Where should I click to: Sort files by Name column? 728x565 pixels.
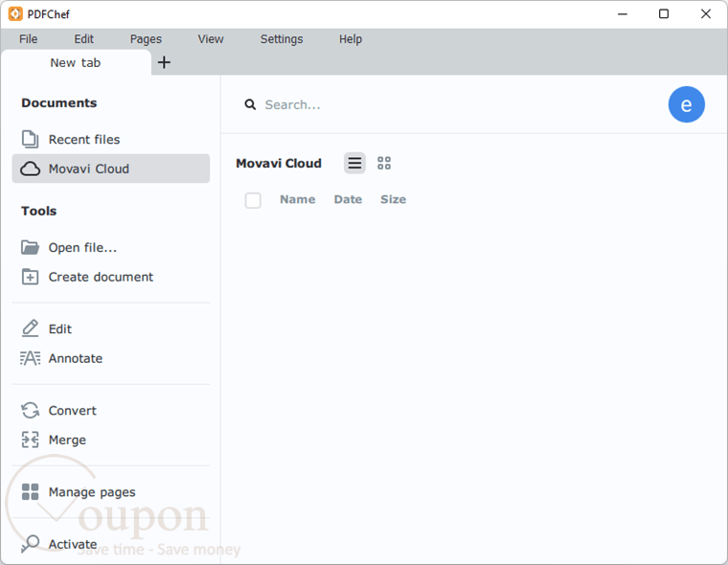(298, 199)
